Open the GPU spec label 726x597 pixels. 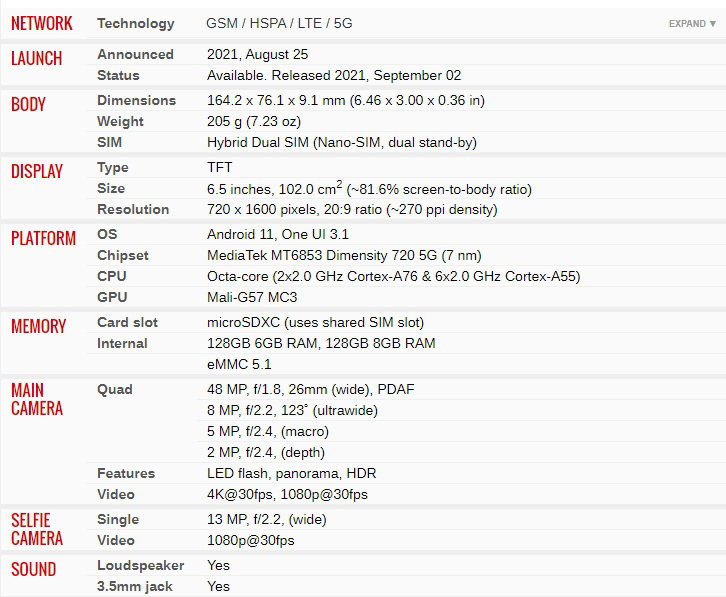point(112,297)
